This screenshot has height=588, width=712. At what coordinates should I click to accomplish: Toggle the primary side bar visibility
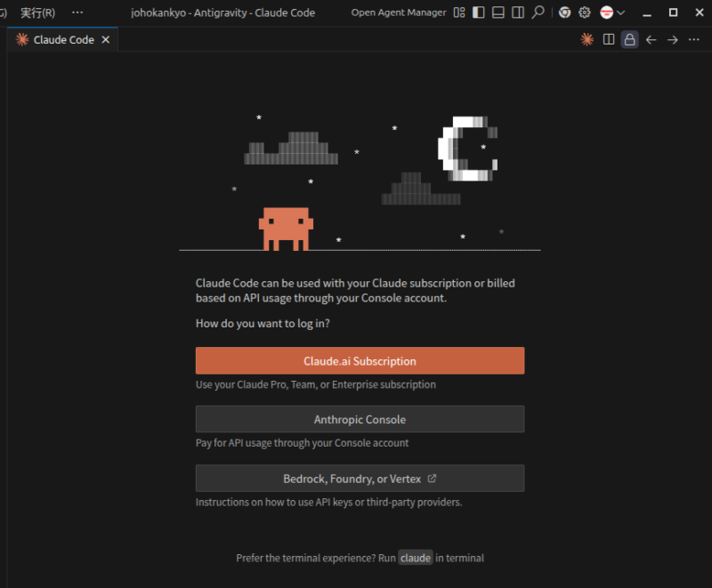tap(479, 12)
